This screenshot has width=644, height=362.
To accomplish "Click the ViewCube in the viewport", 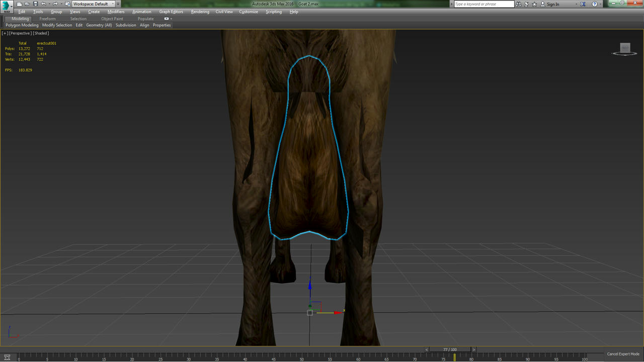I will pos(625,49).
